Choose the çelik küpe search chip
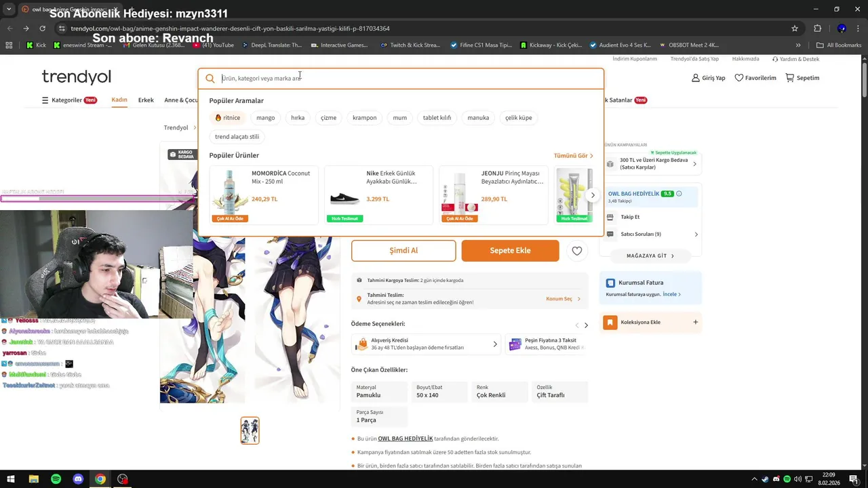 pos(519,118)
